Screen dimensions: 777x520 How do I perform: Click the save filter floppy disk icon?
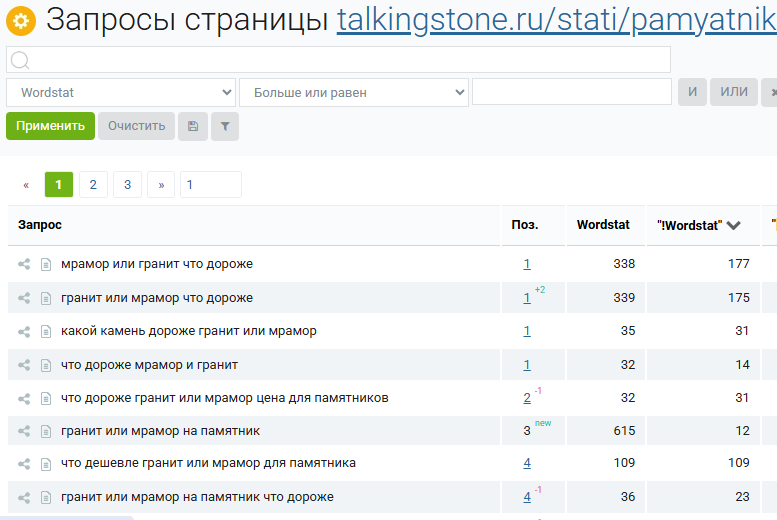pyautogui.click(x=192, y=126)
